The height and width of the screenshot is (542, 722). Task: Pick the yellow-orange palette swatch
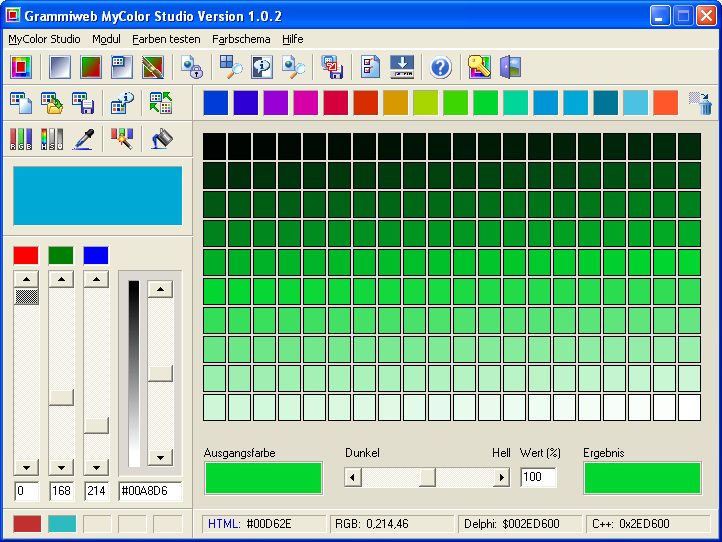(396, 103)
